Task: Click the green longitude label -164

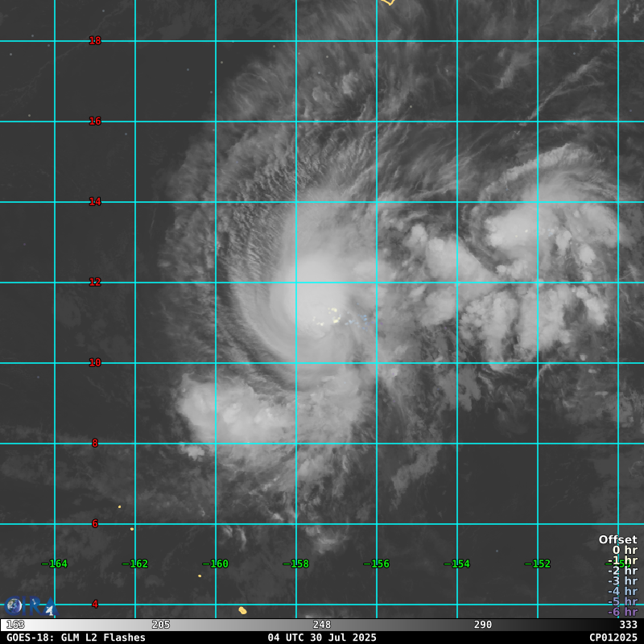Action: (54, 563)
